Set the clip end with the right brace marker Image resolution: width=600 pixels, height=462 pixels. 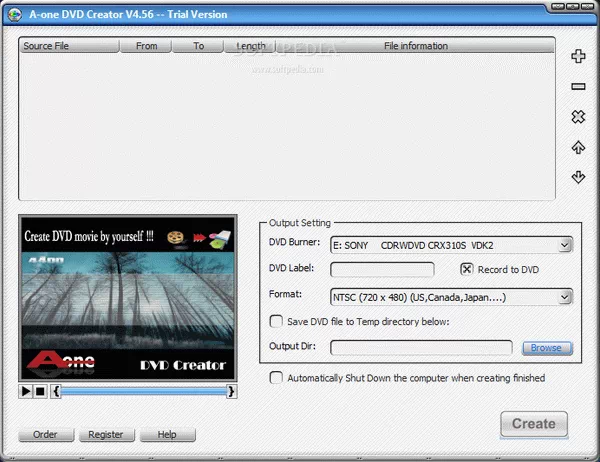point(231,391)
